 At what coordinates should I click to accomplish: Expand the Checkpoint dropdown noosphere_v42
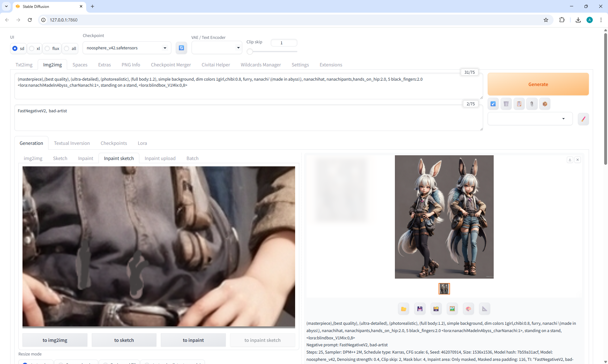pos(127,48)
